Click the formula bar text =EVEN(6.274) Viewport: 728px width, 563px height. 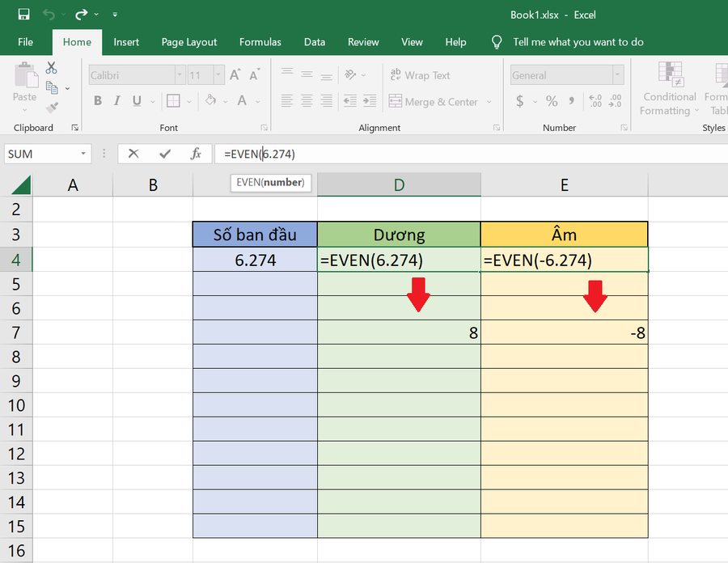[260, 154]
